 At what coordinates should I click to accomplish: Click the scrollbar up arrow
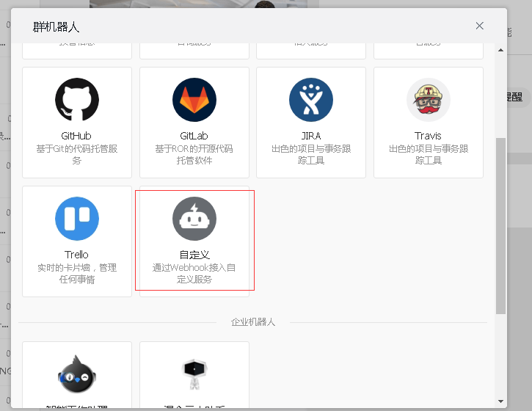pyautogui.click(x=501, y=49)
